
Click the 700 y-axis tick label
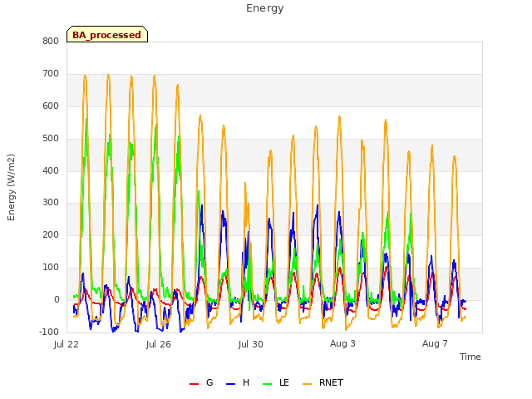point(51,73)
